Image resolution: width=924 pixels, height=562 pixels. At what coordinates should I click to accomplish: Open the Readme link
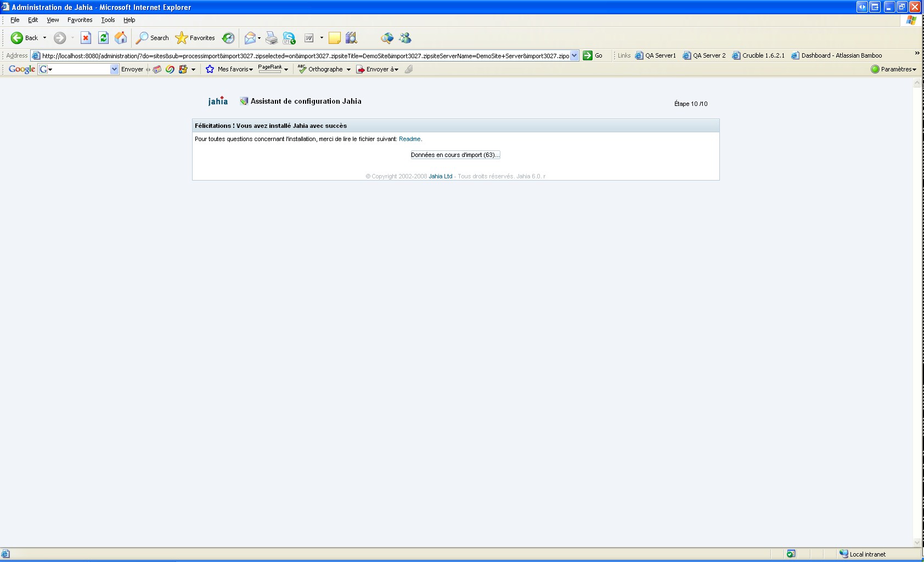[410, 139]
